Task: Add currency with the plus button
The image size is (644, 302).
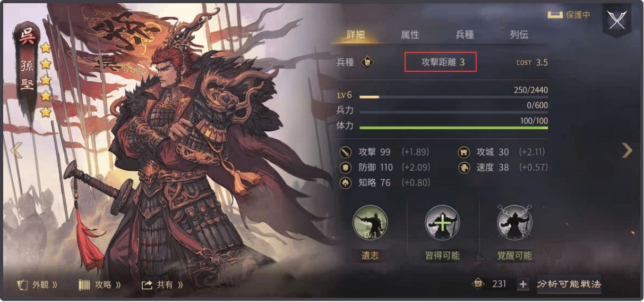Action: pos(523,284)
